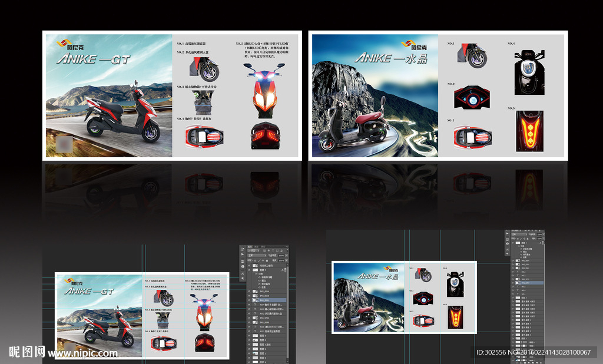Hide 图层 1 in GT layers panel
Screen dimensions: 603x364
pyautogui.click(x=249, y=353)
